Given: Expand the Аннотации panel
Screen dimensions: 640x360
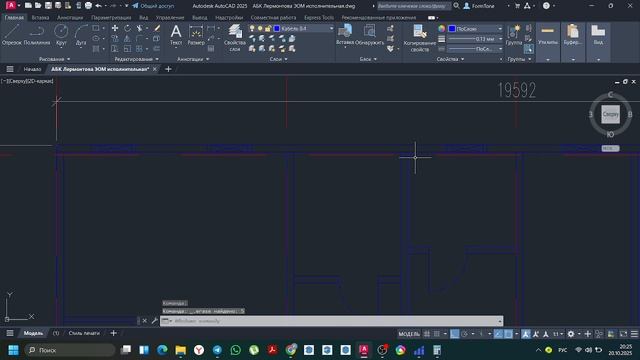Looking at the screenshot, I should click(193, 59).
